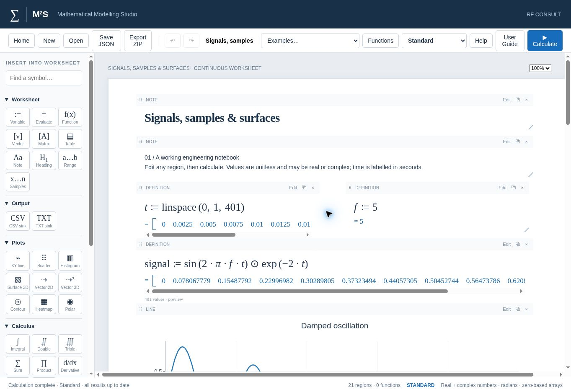Insert a Heatmap plot

pyautogui.click(x=44, y=304)
